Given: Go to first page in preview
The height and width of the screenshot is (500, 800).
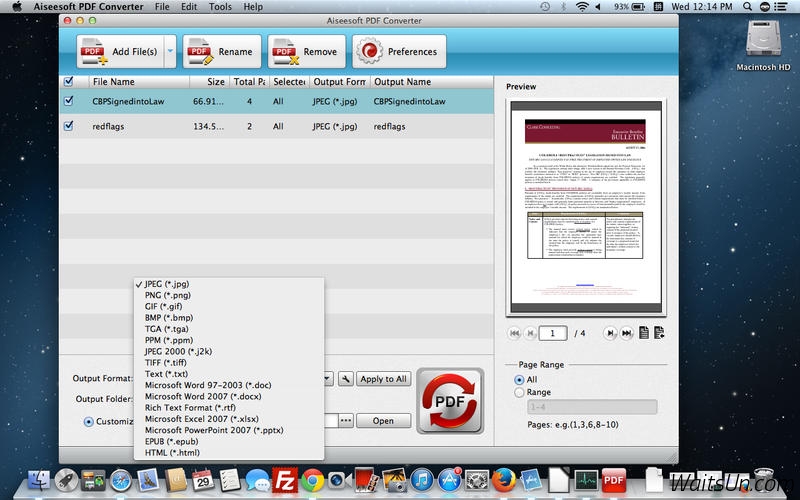Looking at the screenshot, I should (x=514, y=333).
